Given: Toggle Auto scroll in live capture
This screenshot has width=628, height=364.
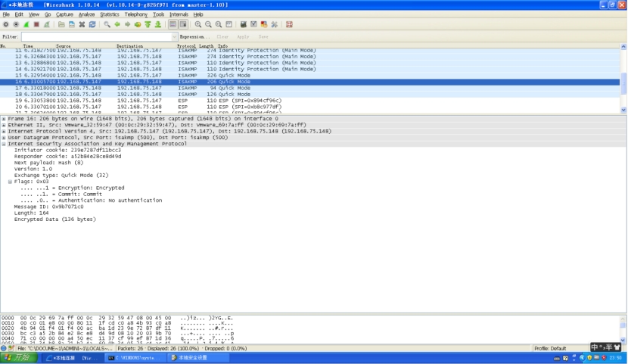Looking at the screenshot, I should coord(183,24).
